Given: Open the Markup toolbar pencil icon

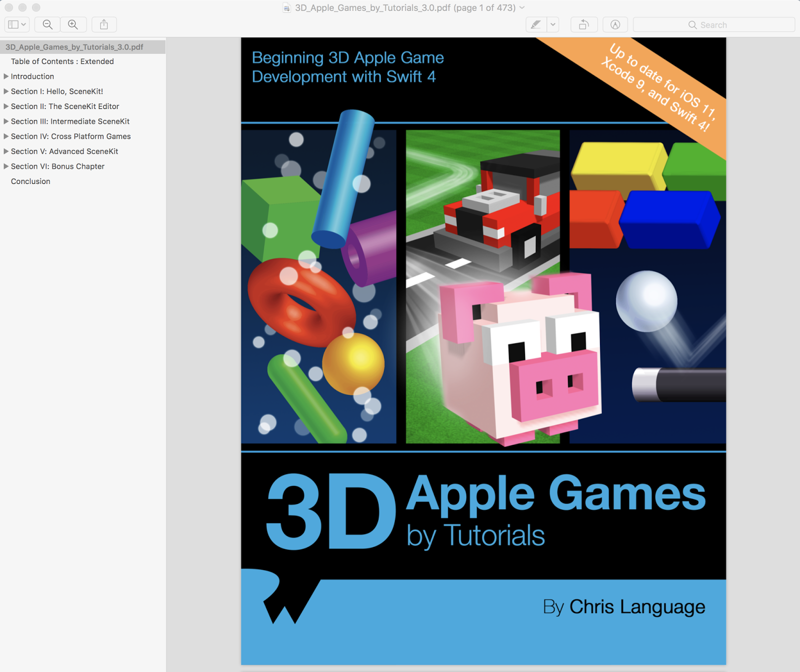Looking at the screenshot, I should (615, 24).
